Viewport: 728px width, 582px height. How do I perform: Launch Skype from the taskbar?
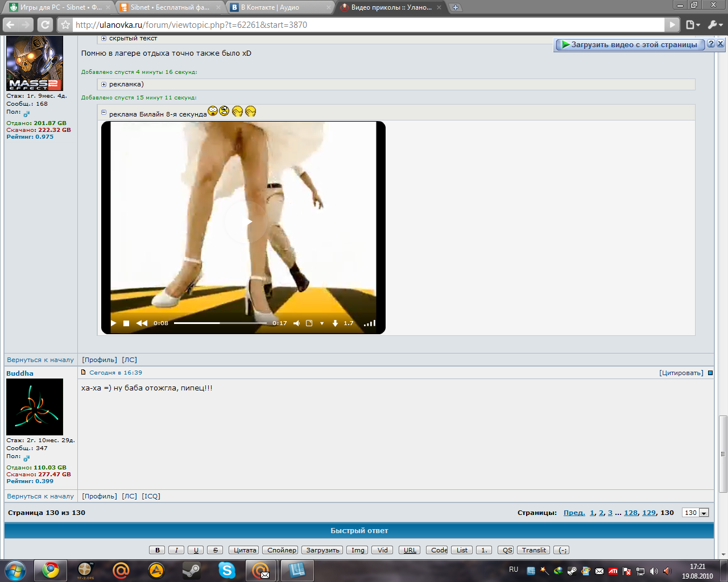pos(226,570)
